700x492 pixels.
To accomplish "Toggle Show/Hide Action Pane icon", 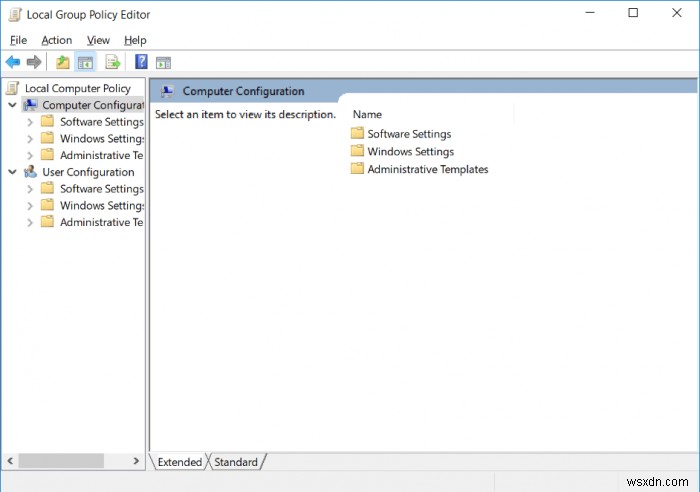I will click(163, 63).
